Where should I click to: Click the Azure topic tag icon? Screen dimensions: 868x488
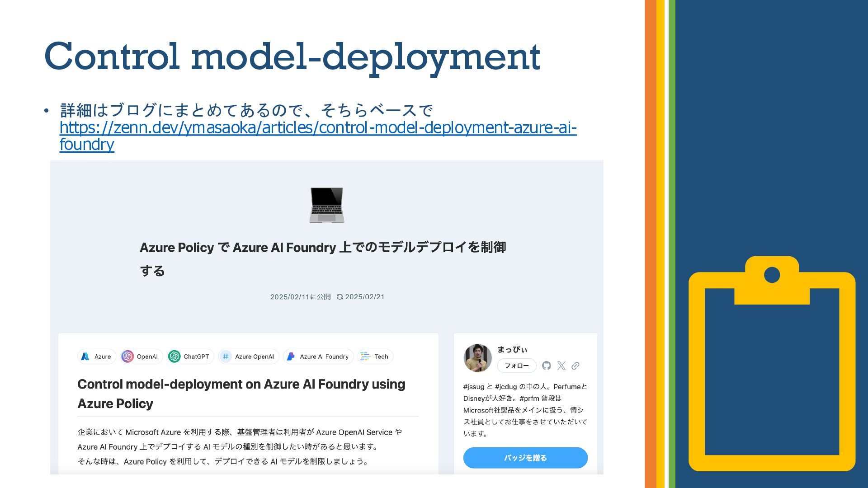pos(85,357)
